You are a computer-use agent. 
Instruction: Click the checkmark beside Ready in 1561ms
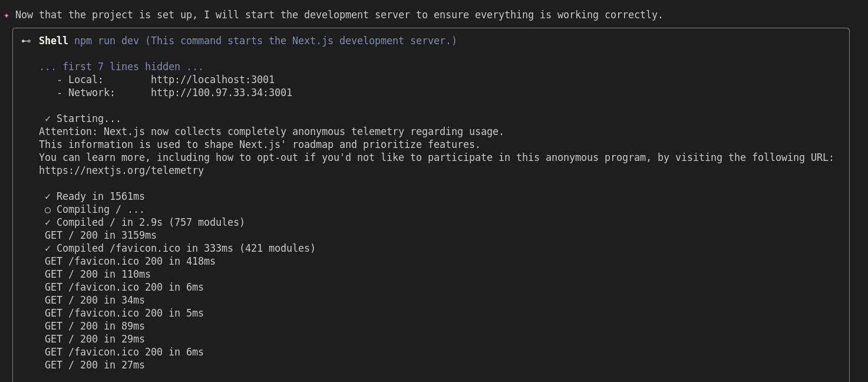click(x=48, y=196)
